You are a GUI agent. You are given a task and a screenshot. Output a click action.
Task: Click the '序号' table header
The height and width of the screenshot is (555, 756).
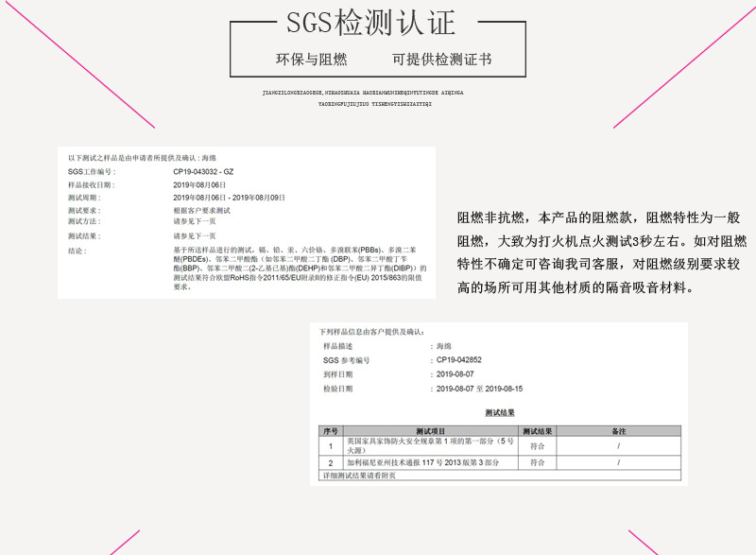[331, 431]
